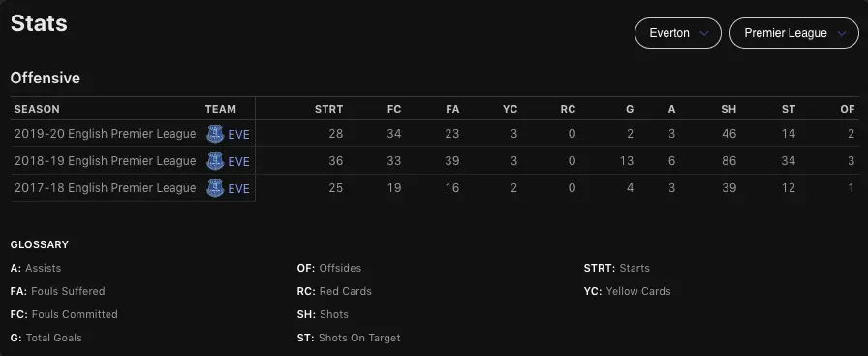The height and width of the screenshot is (356, 868).
Task: Click the OF offsides column header
Action: tap(848, 110)
